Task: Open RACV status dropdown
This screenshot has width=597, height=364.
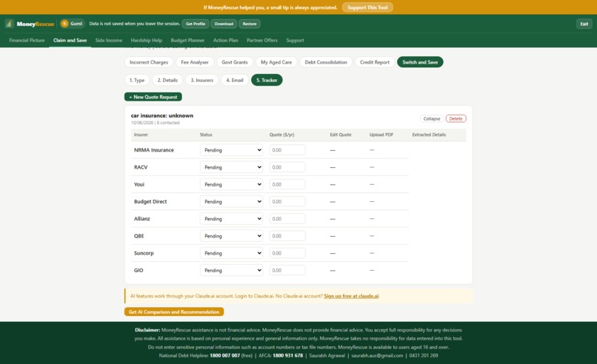Action: pos(232,167)
